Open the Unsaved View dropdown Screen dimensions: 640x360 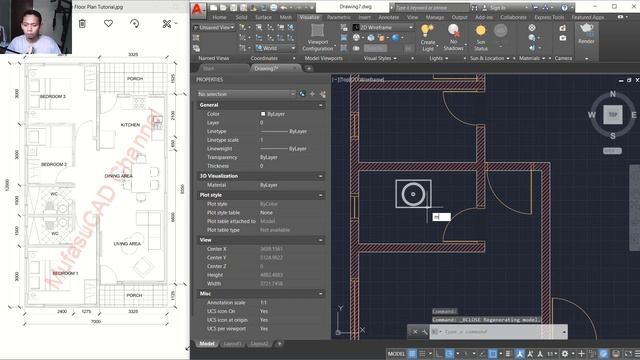[x=215, y=27]
